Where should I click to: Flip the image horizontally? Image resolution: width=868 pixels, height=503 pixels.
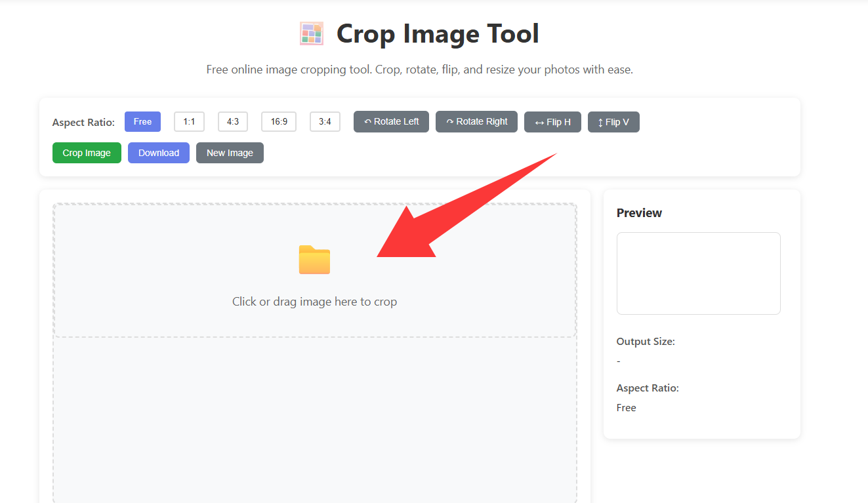[552, 122]
